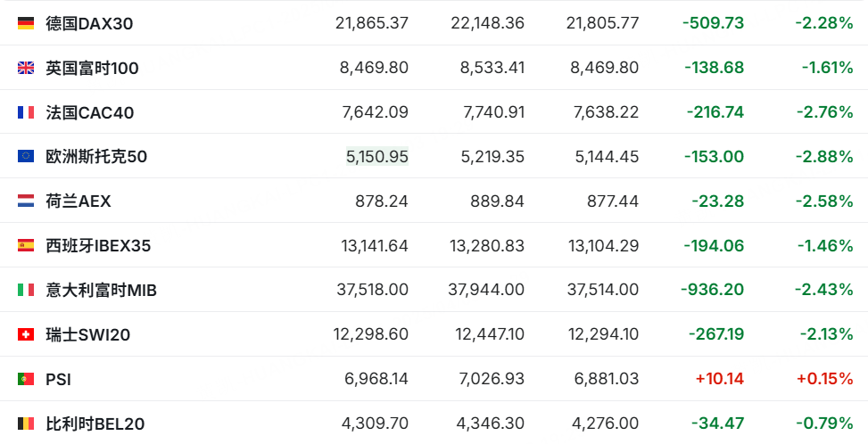Click the Belgian flag icon
Image resolution: width=868 pixels, height=444 pixels.
coord(26,423)
